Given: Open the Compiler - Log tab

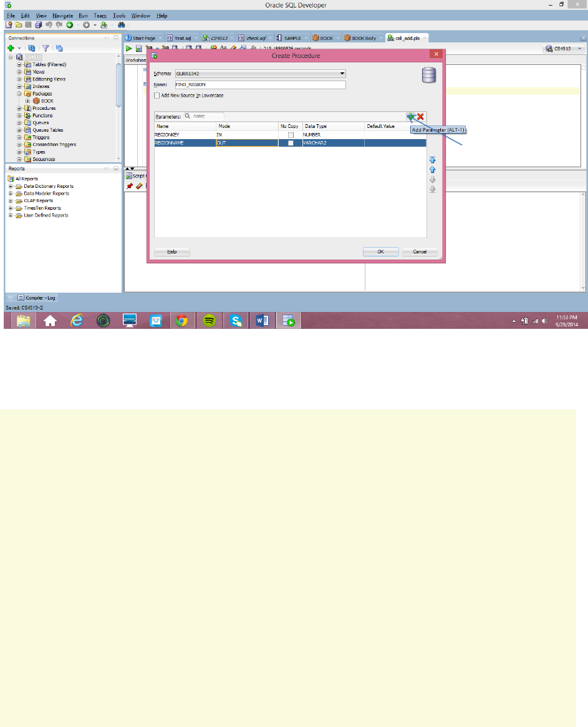Looking at the screenshot, I should [x=36, y=298].
